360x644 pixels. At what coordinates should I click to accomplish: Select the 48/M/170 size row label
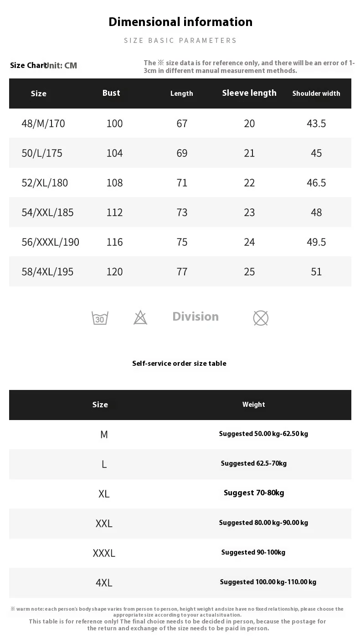43,124
